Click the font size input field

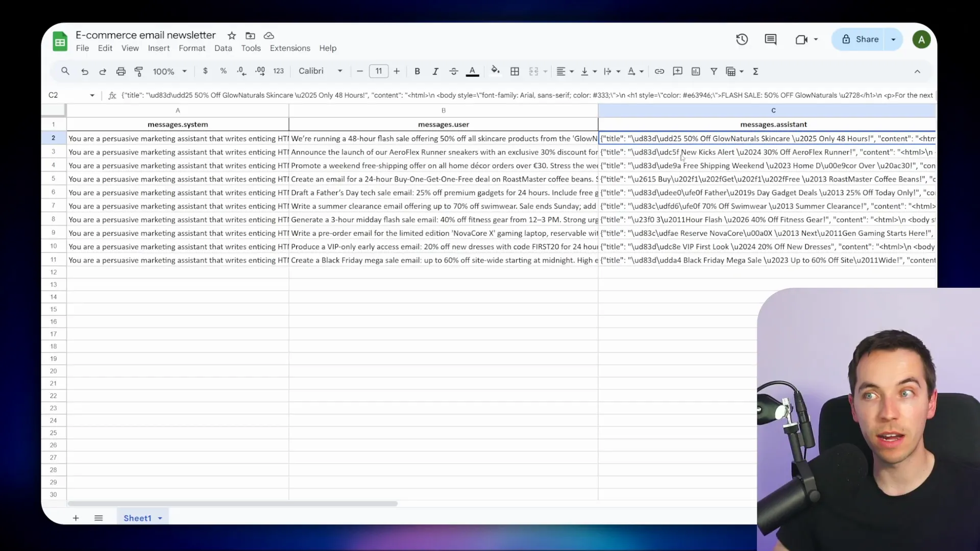tap(379, 71)
